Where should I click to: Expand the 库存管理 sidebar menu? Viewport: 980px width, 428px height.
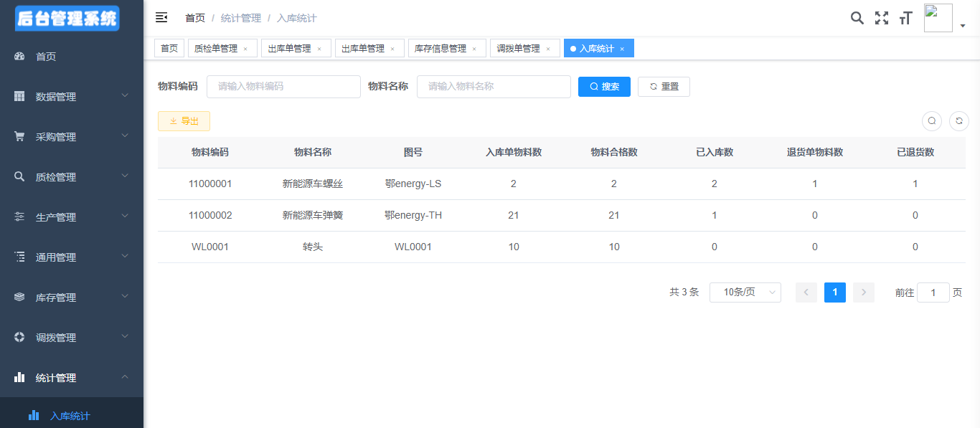click(x=72, y=298)
